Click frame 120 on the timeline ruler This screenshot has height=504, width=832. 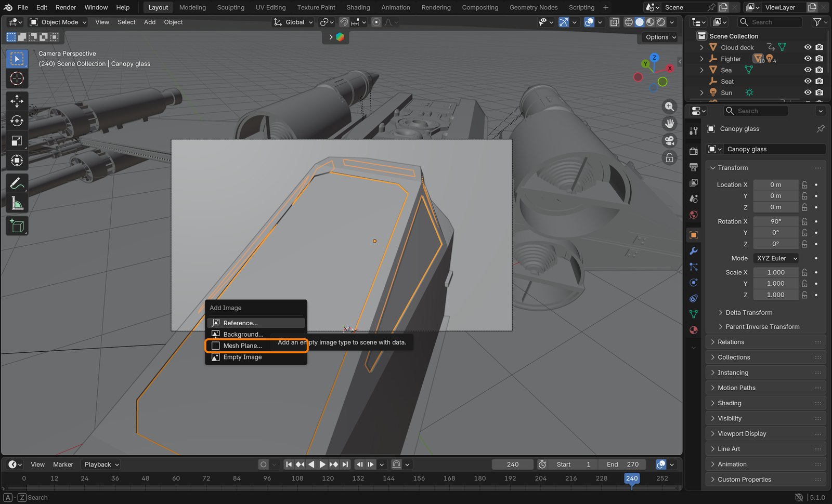[328, 479]
